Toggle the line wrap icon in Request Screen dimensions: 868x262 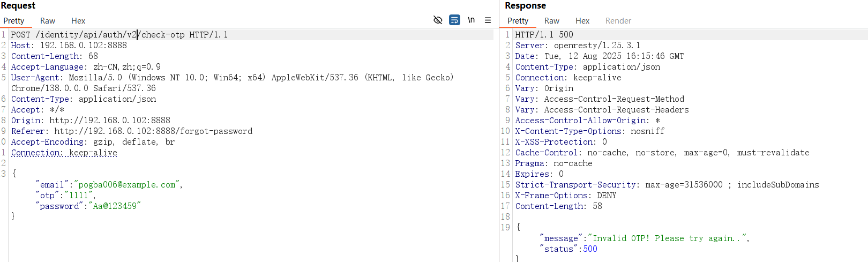[454, 20]
